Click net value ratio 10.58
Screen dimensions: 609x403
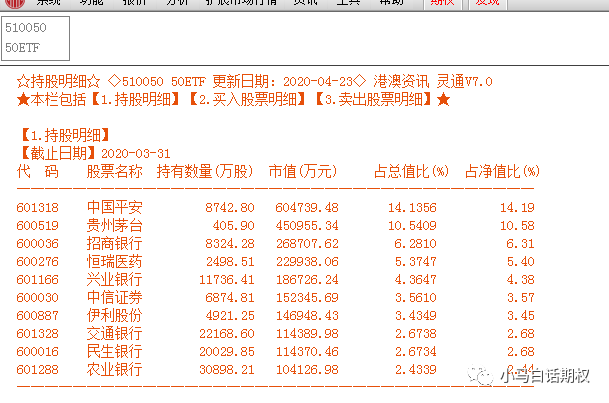tap(517, 226)
